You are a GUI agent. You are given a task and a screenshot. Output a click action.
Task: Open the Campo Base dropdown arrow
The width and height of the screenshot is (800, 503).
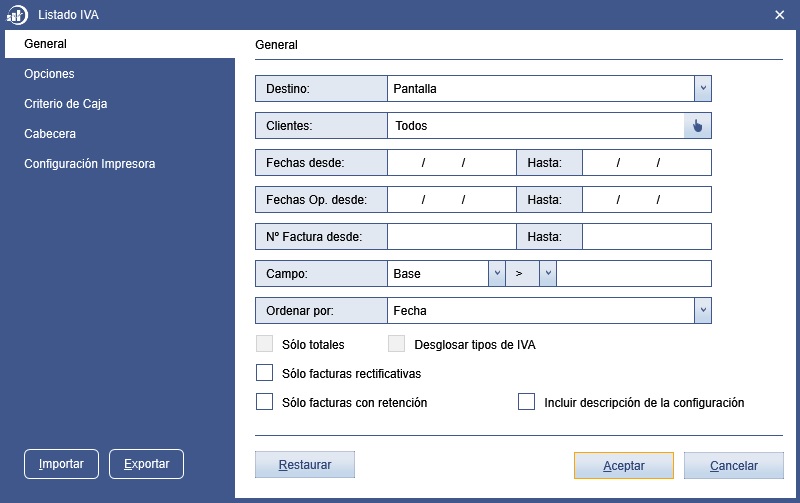(496, 273)
